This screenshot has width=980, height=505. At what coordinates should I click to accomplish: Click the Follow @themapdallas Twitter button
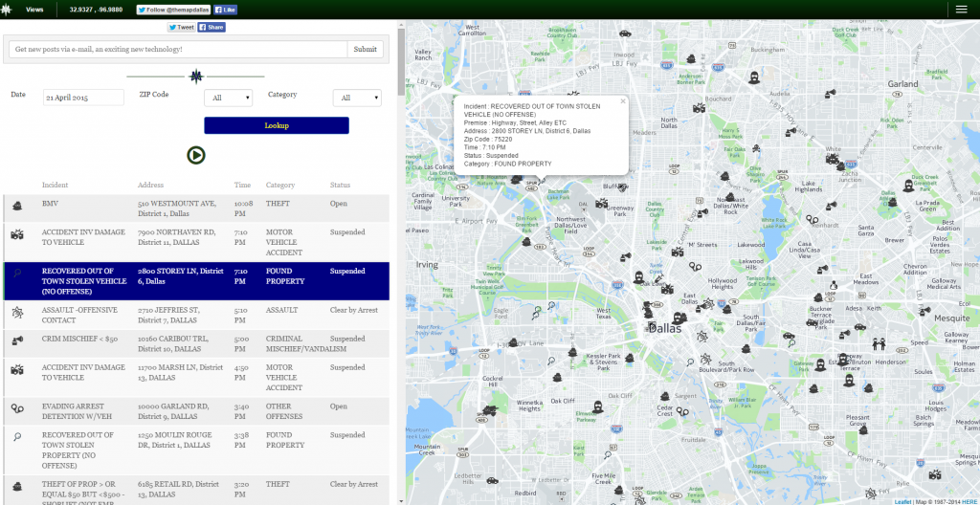coord(171,10)
